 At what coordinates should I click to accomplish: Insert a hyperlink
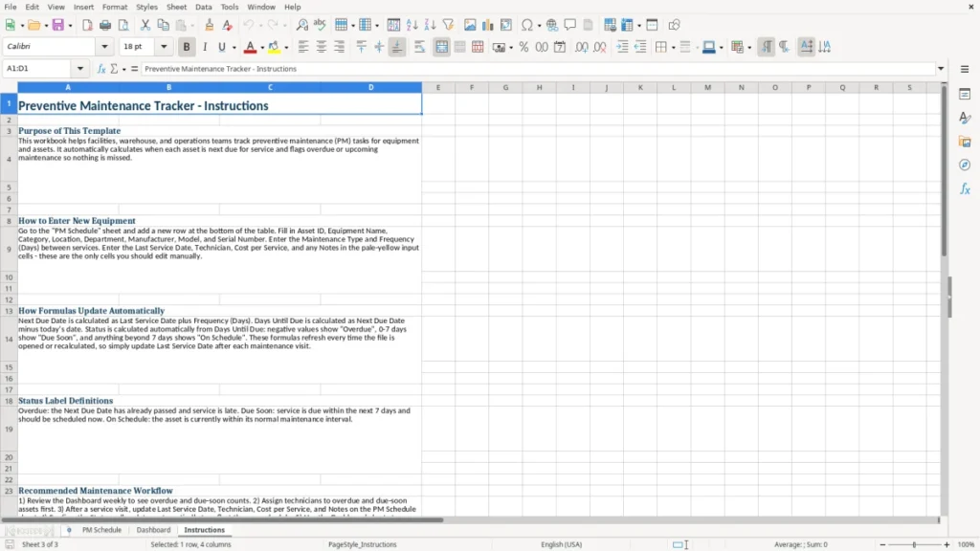click(x=552, y=25)
